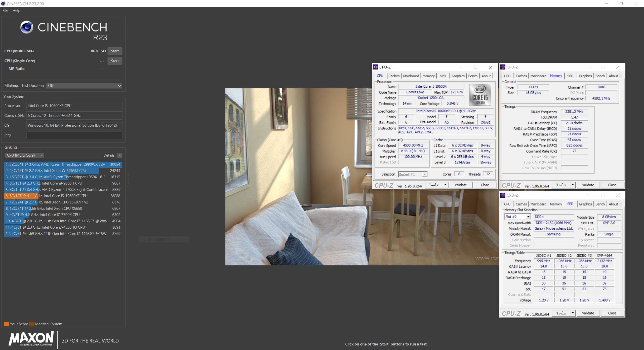This screenshot has height=350, width=644.
Task: Open Socket #1 selection dropdown in CPU-Z
Action: tap(413, 174)
